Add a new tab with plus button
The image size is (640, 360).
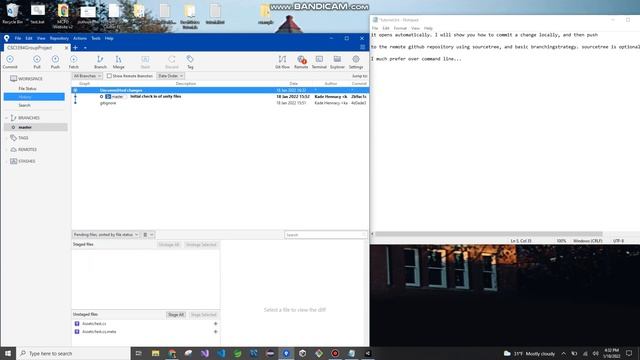pos(76,48)
